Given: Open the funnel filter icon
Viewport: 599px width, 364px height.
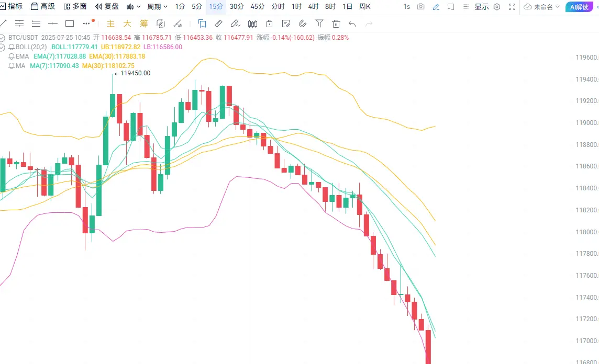Looking at the screenshot, I should (x=319, y=24).
